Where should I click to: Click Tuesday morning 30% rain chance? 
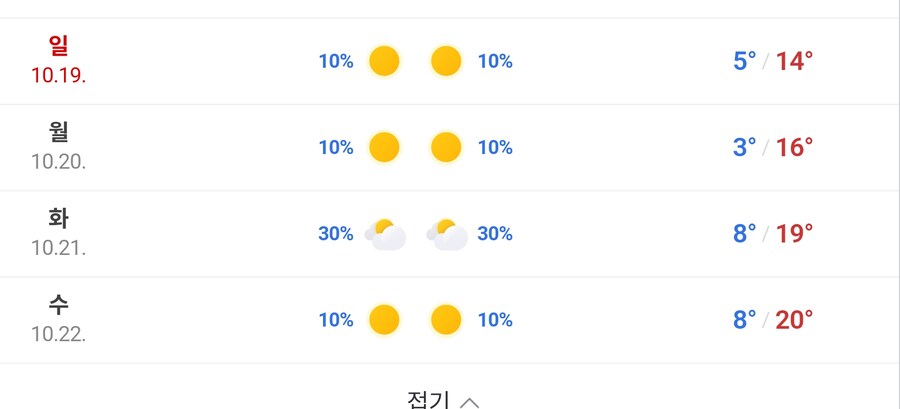click(336, 234)
